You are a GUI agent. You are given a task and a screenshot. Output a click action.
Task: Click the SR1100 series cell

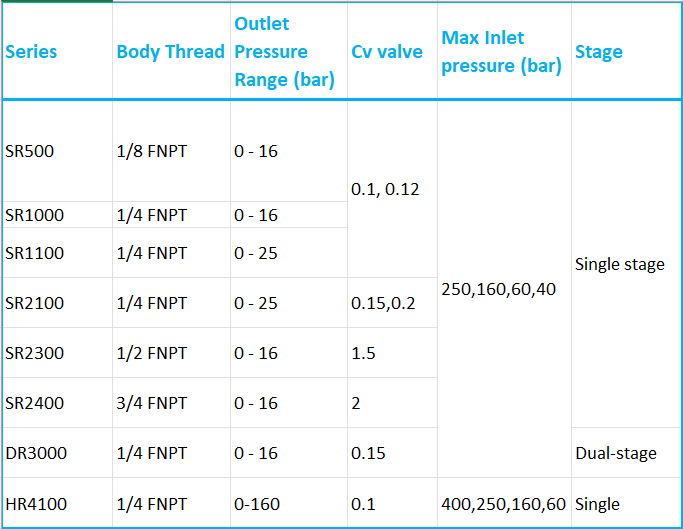tap(34, 253)
